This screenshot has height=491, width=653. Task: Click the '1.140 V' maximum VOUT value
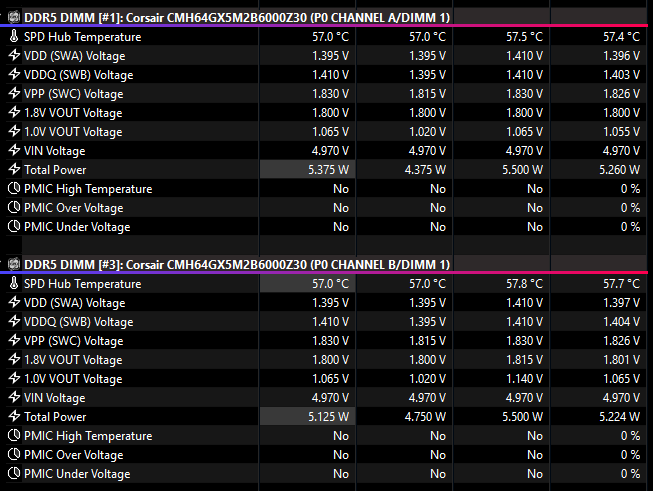524,379
